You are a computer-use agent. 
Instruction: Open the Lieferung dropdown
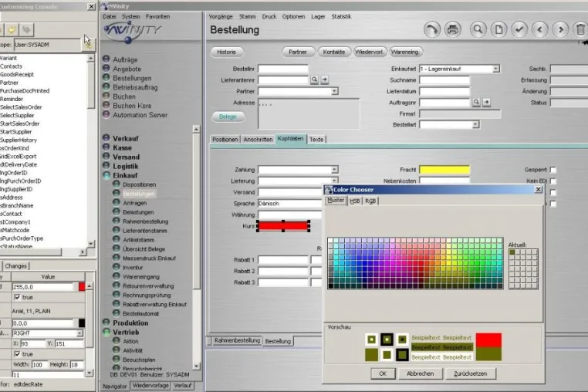[334, 181]
